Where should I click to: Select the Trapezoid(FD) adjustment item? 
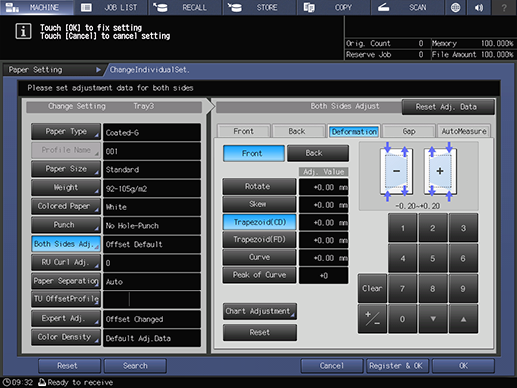point(259,239)
